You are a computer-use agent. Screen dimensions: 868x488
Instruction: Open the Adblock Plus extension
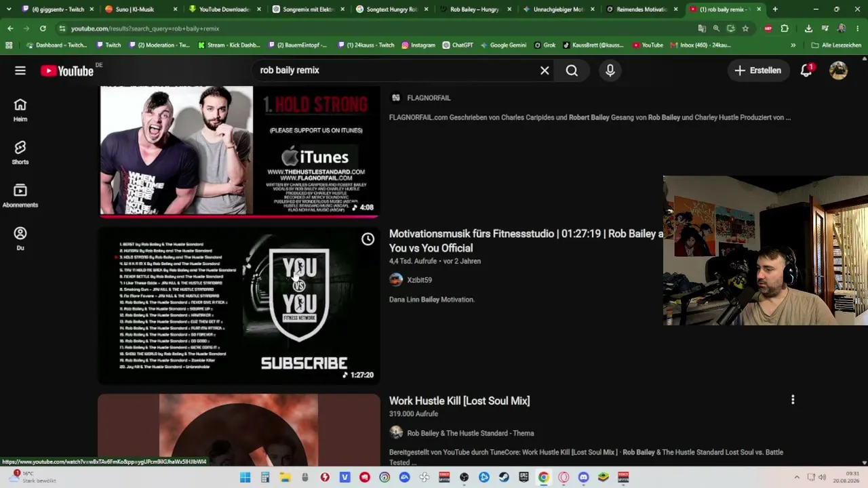(x=768, y=28)
